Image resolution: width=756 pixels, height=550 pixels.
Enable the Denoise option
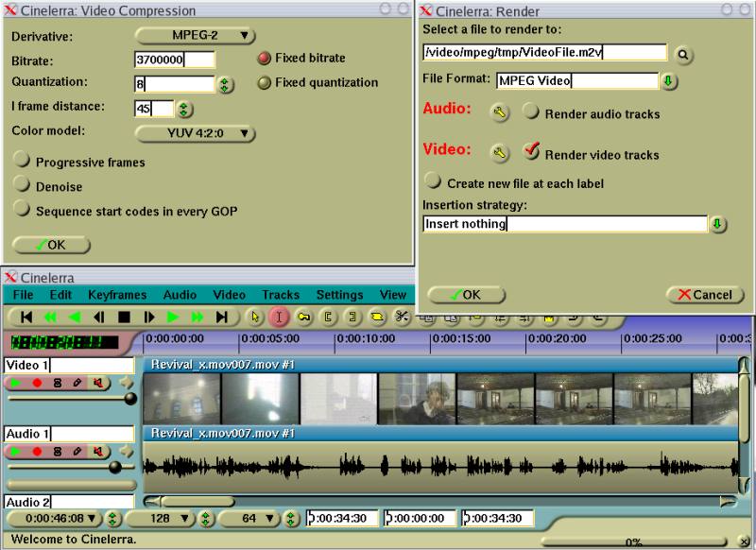tap(22, 184)
